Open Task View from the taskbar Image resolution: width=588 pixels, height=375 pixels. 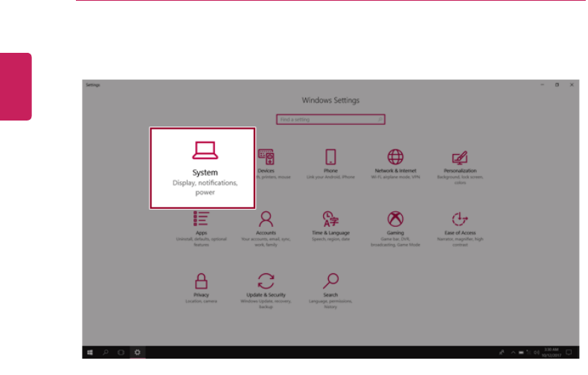click(121, 353)
